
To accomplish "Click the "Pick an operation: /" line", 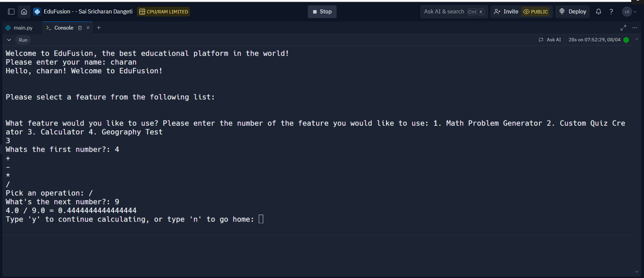I will pyautogui.click(x=49, y=193).
